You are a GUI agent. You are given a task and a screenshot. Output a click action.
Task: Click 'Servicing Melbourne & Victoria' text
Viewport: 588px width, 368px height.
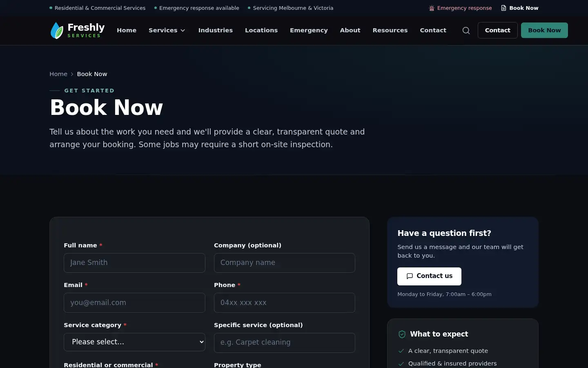pyautogui.click(x=293, y=8)
